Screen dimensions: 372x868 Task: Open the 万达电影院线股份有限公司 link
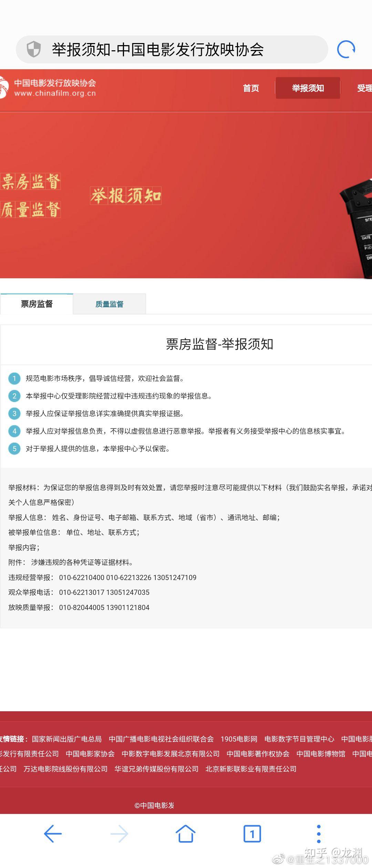pos(65,769)
